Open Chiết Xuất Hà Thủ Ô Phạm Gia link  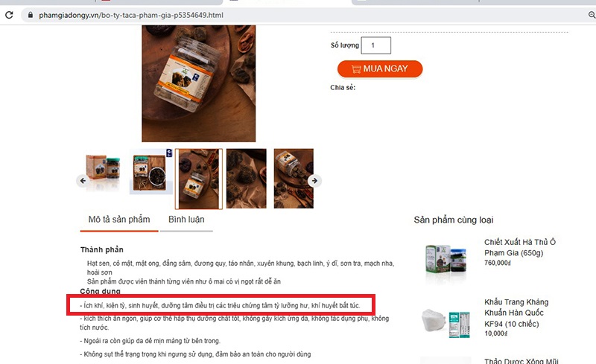pyautogui.click(x=519, y=247)
